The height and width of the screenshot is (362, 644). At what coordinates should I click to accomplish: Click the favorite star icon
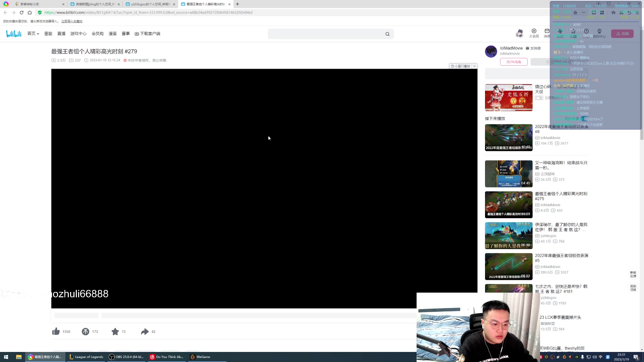click(x=115, y=331)
